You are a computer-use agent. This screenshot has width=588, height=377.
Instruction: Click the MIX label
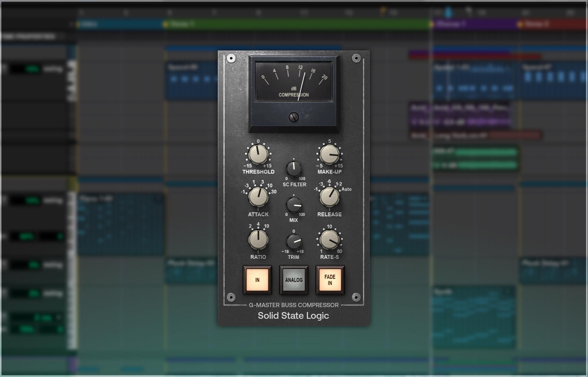[293, 220]
